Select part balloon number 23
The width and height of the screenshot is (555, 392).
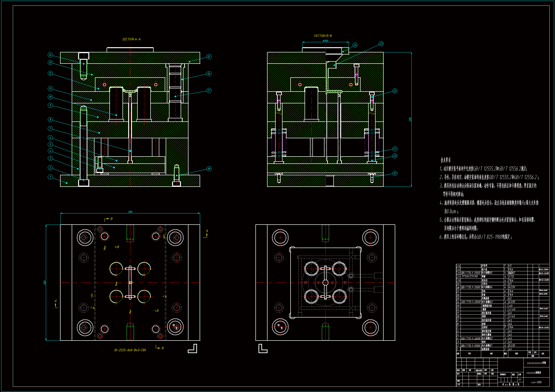point(381,44)
